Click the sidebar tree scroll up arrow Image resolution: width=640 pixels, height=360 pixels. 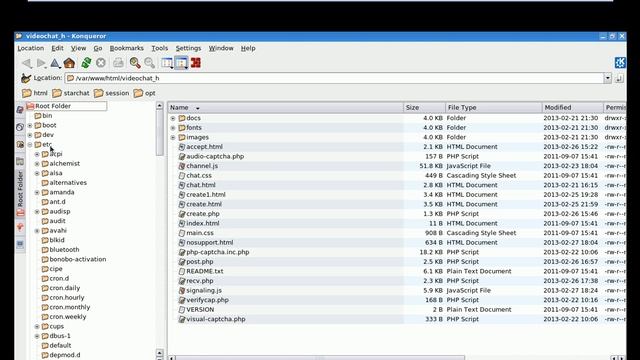159,106
